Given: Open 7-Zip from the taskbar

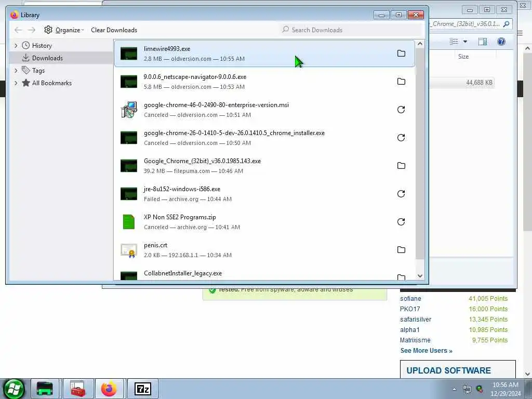Looking at the screenshot, I should [143, 389].
